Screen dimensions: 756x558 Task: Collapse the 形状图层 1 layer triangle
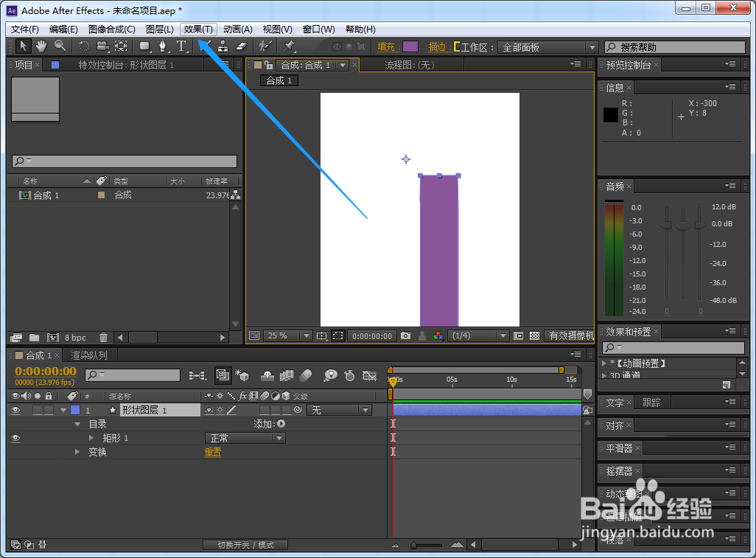[x=63, y=411]
